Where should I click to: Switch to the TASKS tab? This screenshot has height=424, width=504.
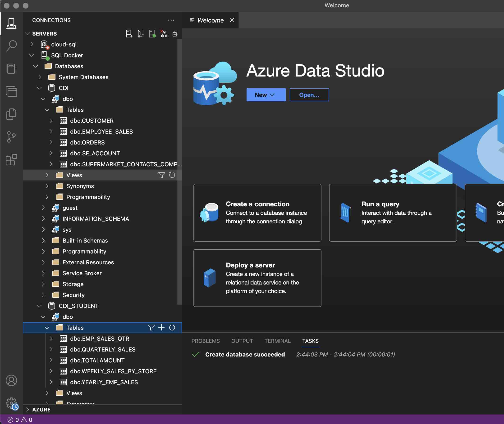(310, 341)
